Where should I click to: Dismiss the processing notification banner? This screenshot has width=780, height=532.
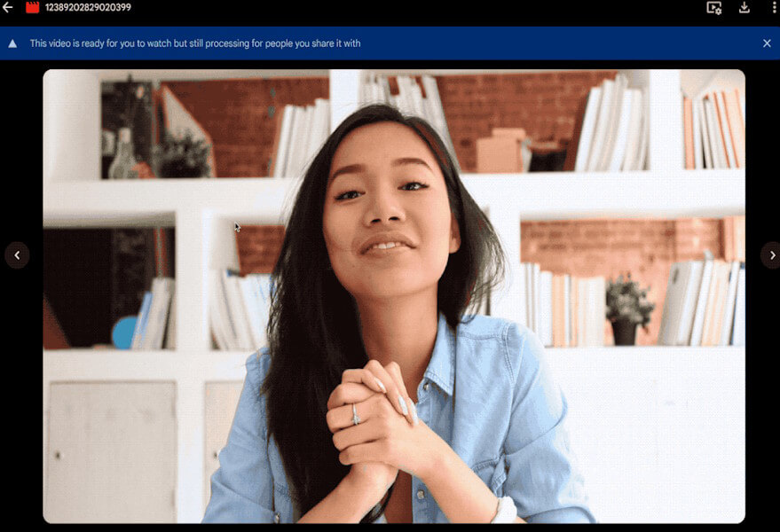tap(767, 43)
